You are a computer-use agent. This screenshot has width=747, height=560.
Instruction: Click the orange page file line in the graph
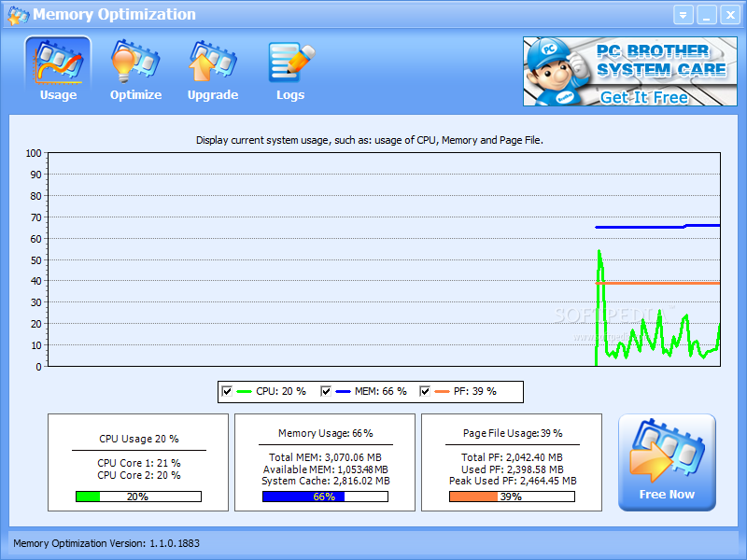(657, 284)
